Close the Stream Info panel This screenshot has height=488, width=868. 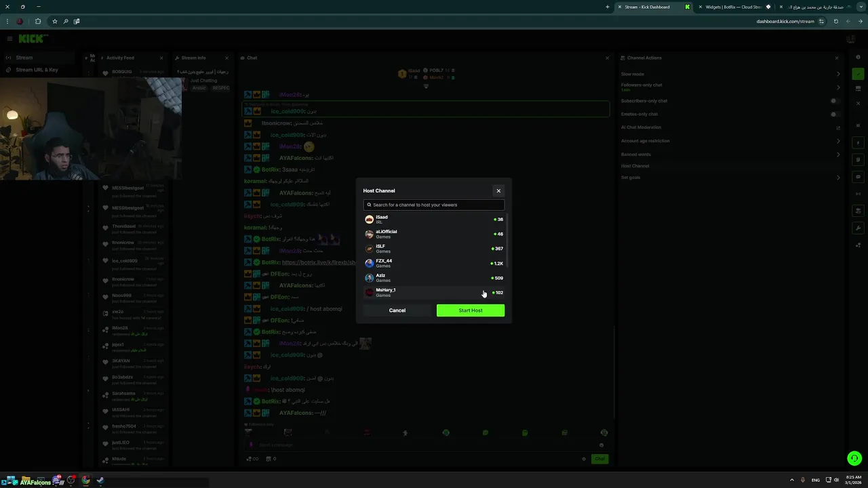pyautogui.click(x=229, y=58)
